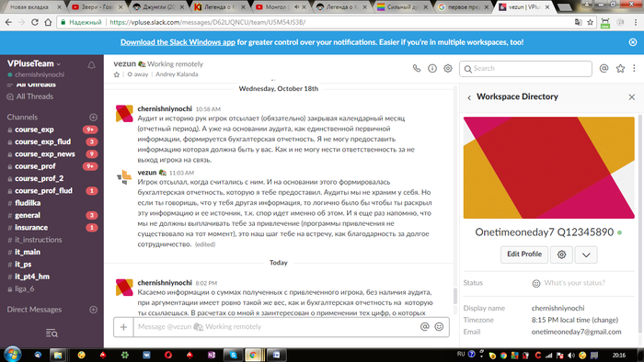Click Download the Slack Windows app link

pyautogui.click(x=178, y=42)
